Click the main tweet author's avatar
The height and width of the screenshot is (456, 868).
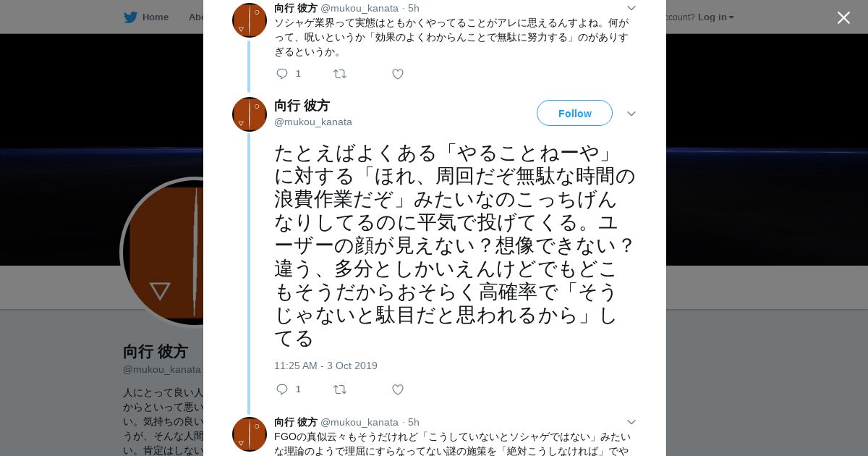click(250, 114)
